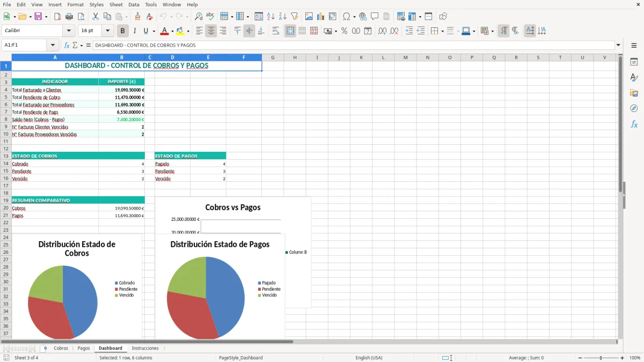Screen dimensions: 644x362
Task: Open the sidebar Gallery panel
Action: pos(634,93)
